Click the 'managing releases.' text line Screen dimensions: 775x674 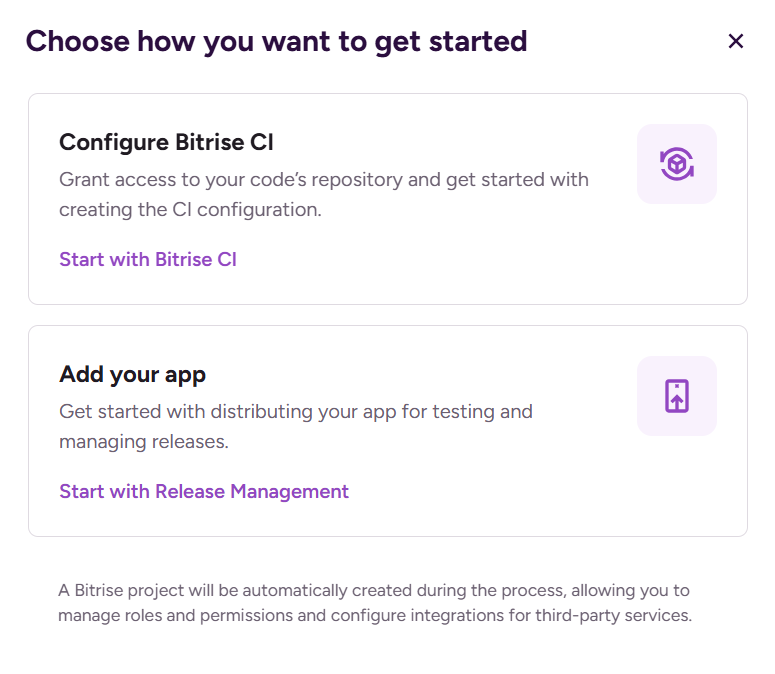[x=144, y=441]
